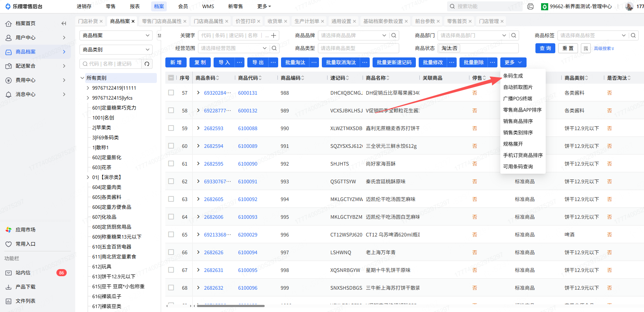Click the refresh icon beside category search

coord(147,64)
